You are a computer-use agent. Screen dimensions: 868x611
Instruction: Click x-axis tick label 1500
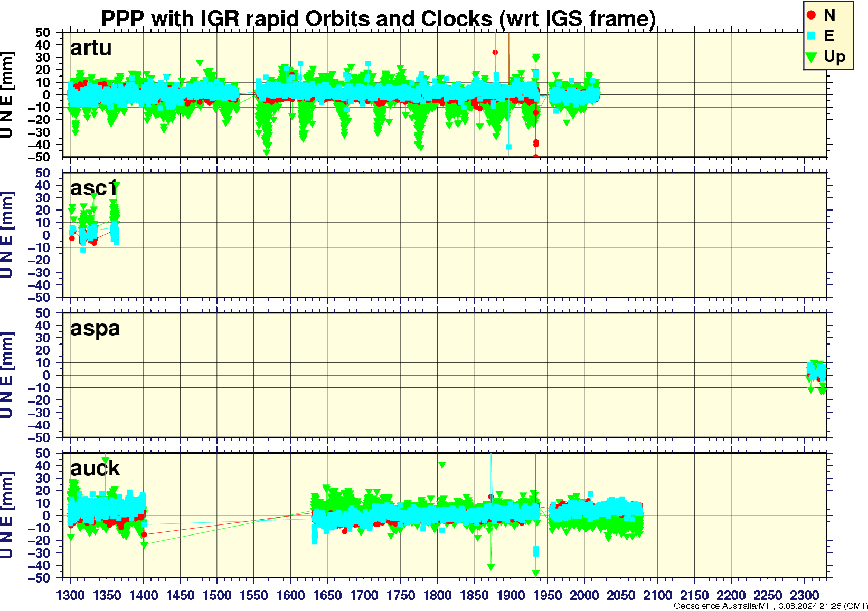217,595
